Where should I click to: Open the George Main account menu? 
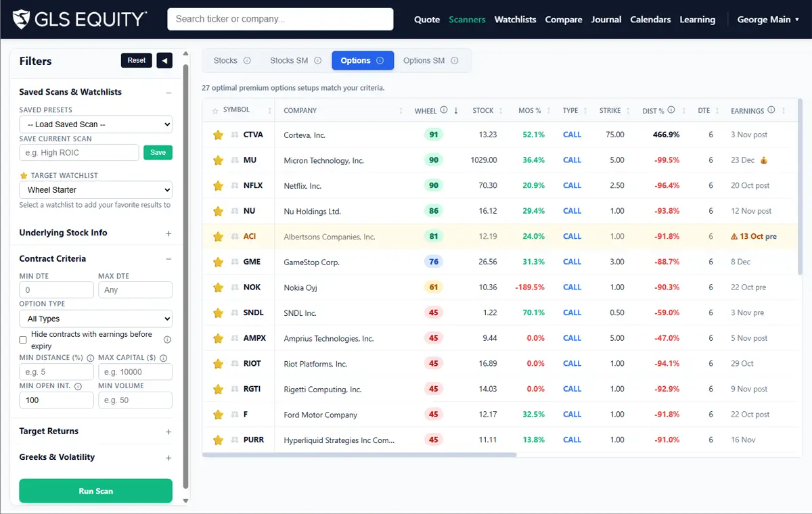[768, 20]
